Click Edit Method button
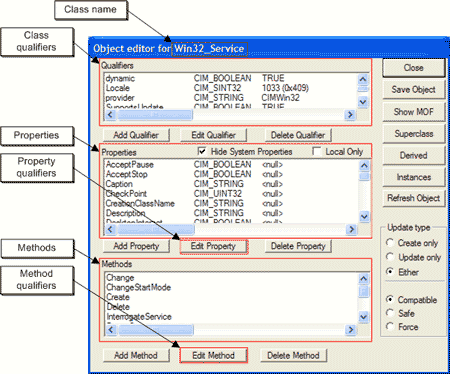Screen dimensions: 450x374 click(213, 355)
